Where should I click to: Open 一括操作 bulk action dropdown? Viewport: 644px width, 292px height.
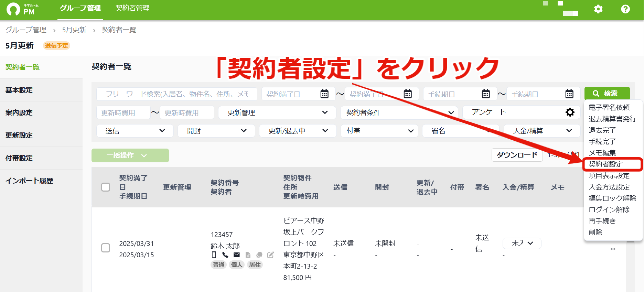click(130, 155)
